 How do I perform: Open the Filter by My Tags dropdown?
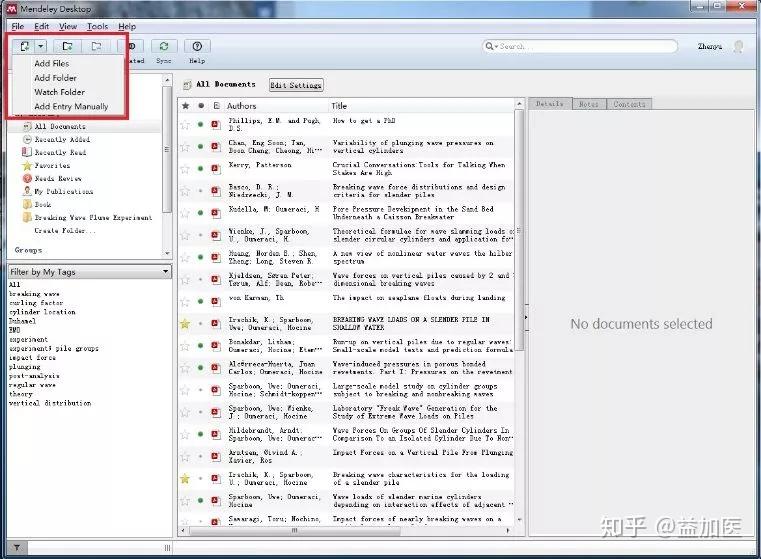point(90,272)
